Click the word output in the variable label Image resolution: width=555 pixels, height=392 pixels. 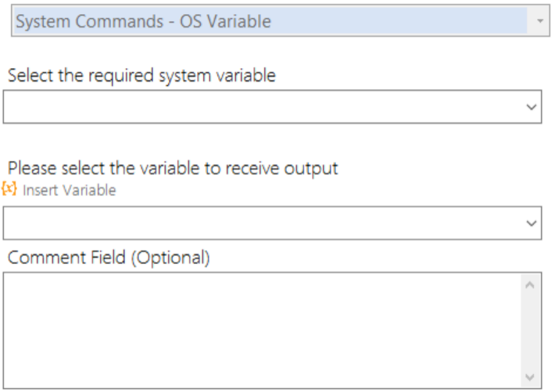pyautogui.click(x=311, y=168)
